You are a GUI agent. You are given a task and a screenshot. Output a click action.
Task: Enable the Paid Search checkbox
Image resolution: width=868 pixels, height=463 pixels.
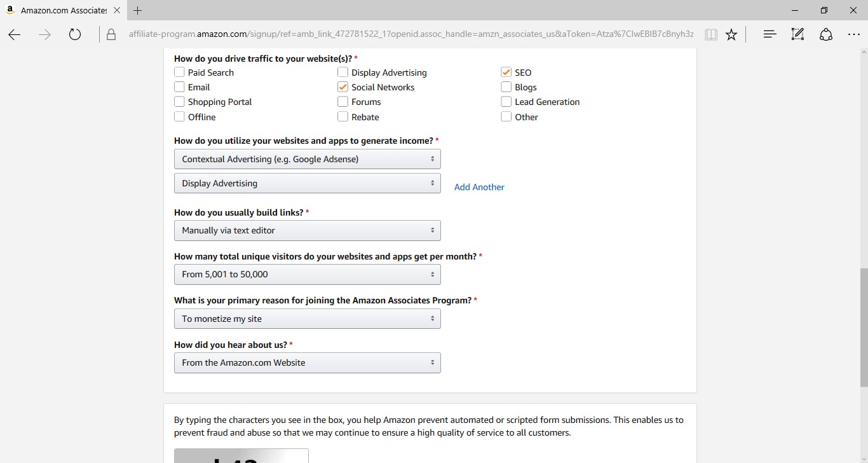pos(180,73)
